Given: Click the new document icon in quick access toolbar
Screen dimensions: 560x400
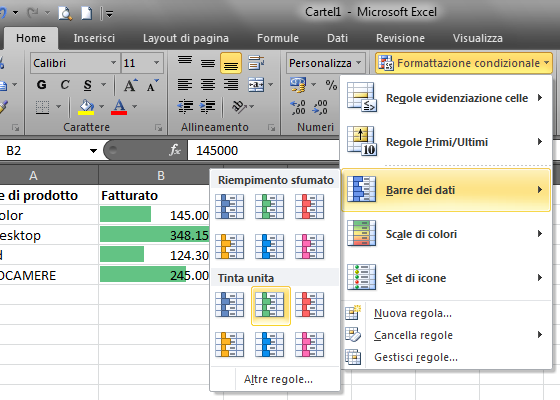Looking at the screenshot, I should click(86, 14).
